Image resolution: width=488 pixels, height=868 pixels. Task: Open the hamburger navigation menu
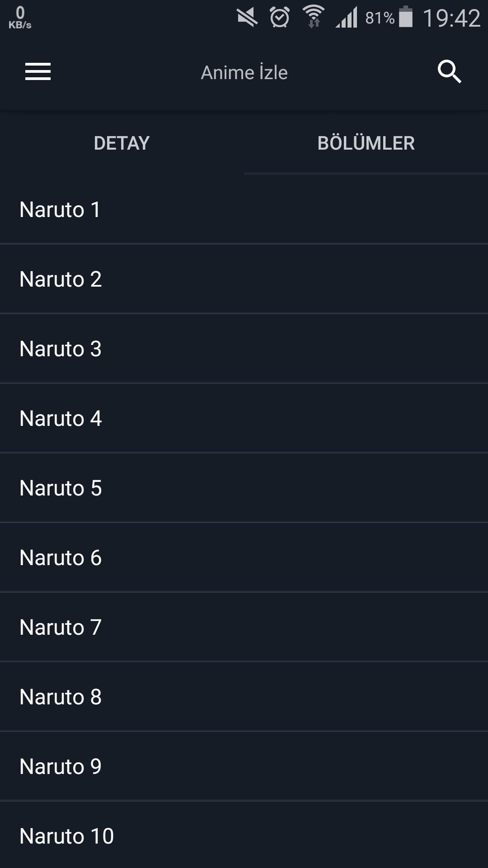38,72
